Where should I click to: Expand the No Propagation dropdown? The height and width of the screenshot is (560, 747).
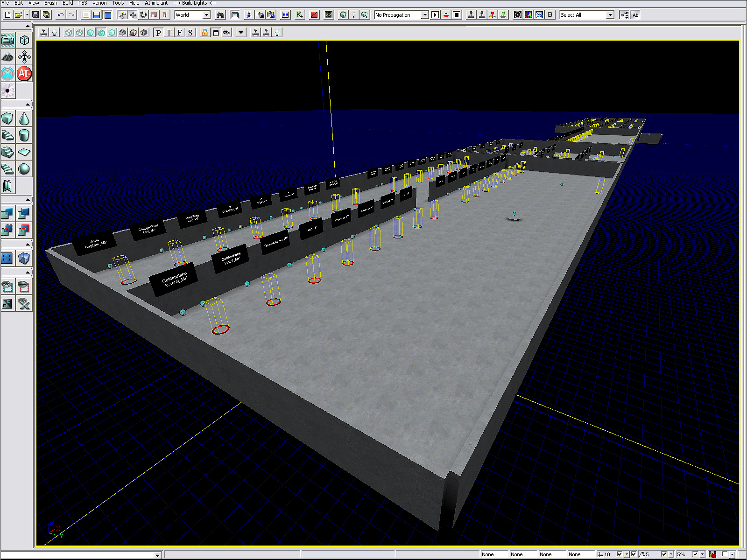tap(424, 15)
